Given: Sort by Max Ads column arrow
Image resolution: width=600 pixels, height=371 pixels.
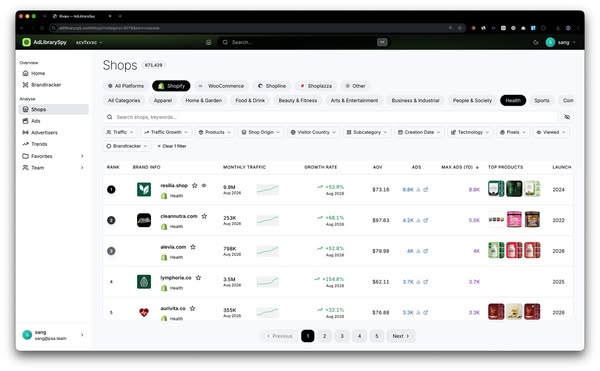Looking at the screenshot, I should (x=477, y=167).
